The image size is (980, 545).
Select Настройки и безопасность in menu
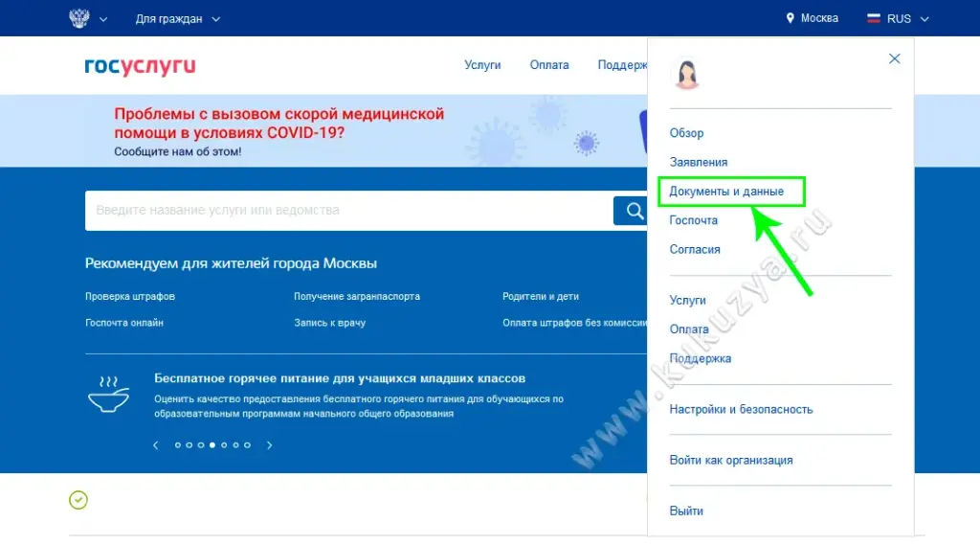point(741,409)
